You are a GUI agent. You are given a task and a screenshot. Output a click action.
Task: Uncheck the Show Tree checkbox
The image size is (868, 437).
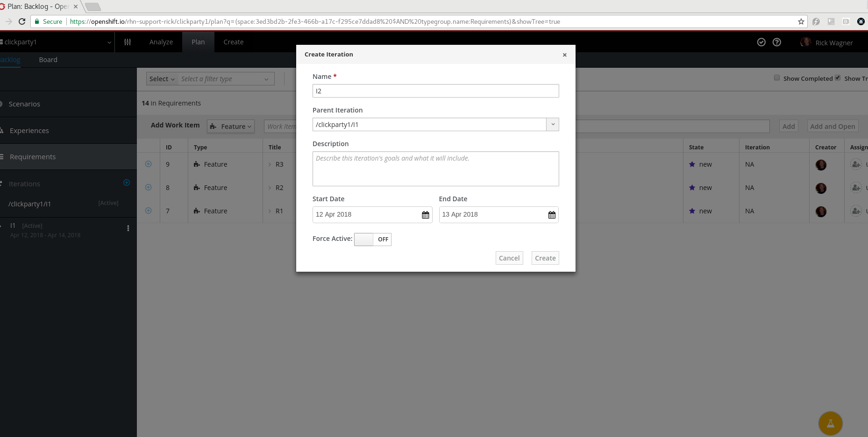pyautogui.click(x=838, y=78)
